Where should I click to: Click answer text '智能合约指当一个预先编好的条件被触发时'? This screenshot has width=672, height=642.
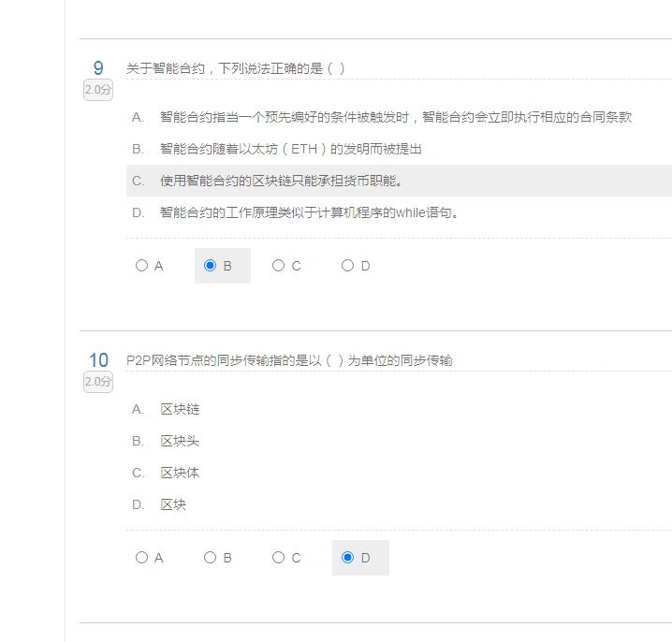[285, 117]
